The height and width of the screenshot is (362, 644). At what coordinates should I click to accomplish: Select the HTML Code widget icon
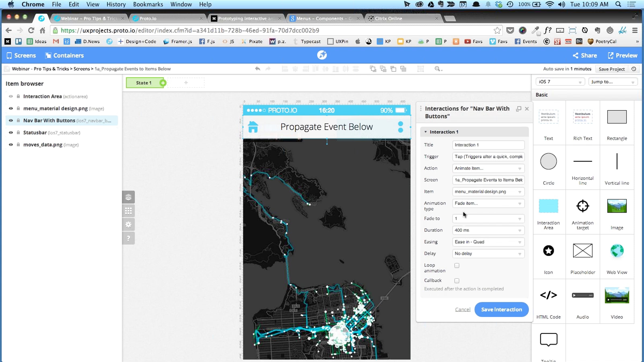pos(548,295)
